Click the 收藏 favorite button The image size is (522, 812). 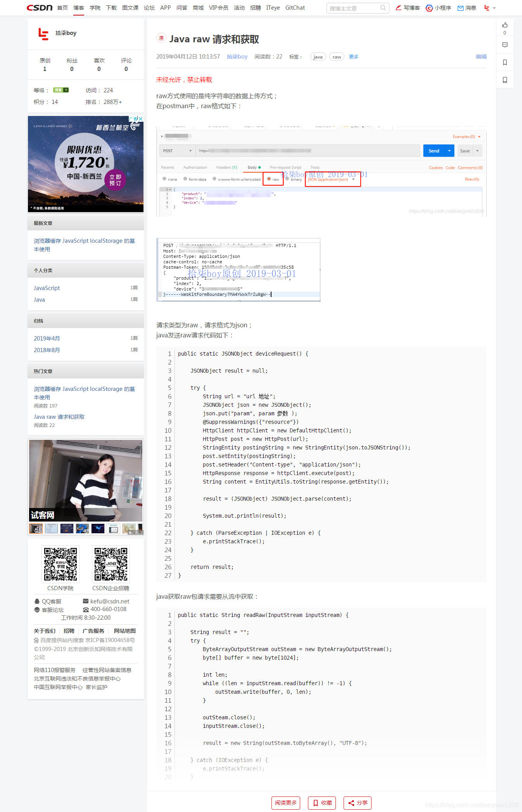point(322,803)
